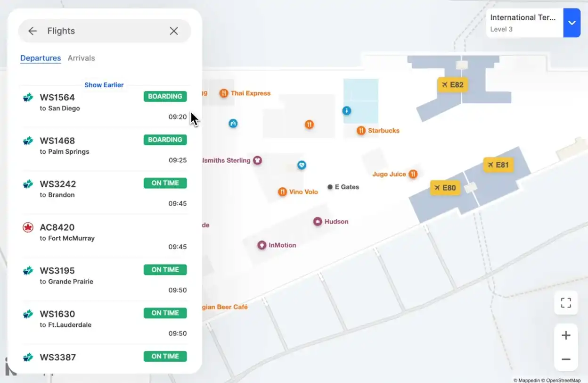Open flight WS1630 to Ft.Lauderdale
The width and height of the screenshot is (588, 383).
point(105,323)
